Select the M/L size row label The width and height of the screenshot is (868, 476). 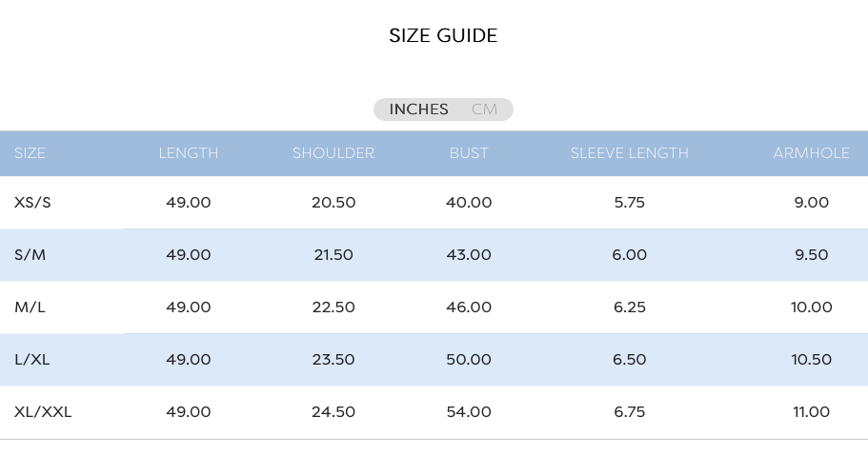30,307
